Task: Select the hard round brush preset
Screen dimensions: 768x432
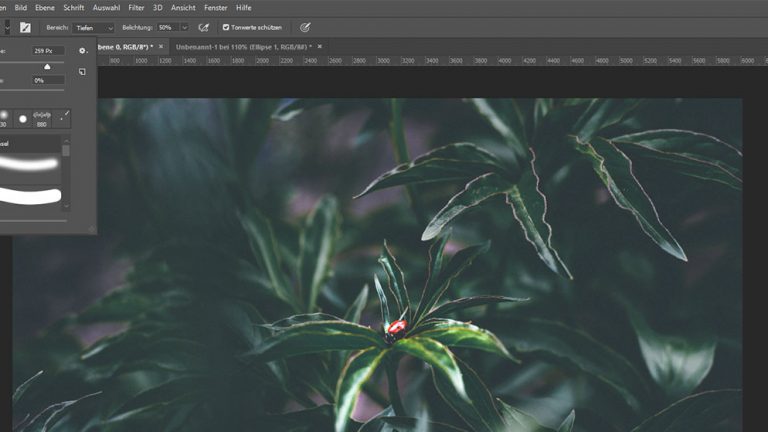Action: (22, 117)
